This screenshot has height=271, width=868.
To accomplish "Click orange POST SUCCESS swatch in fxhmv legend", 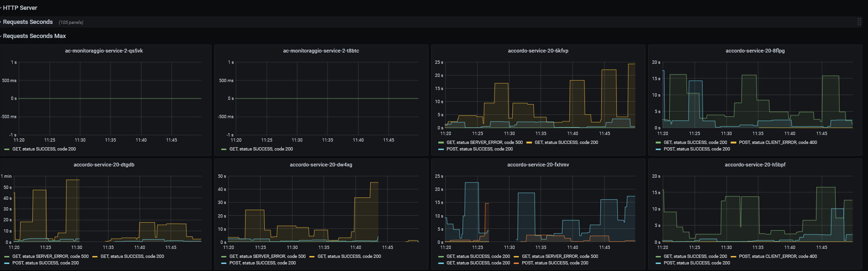I will coord(516,263).
